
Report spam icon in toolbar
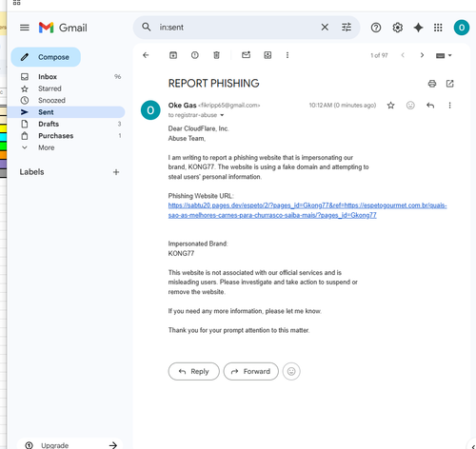tap(195, 55)
